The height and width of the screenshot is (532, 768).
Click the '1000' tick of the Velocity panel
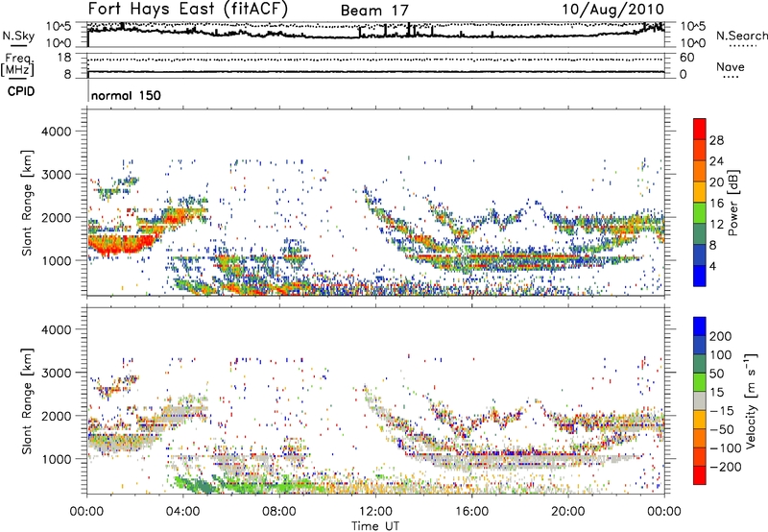coord(57,460)
